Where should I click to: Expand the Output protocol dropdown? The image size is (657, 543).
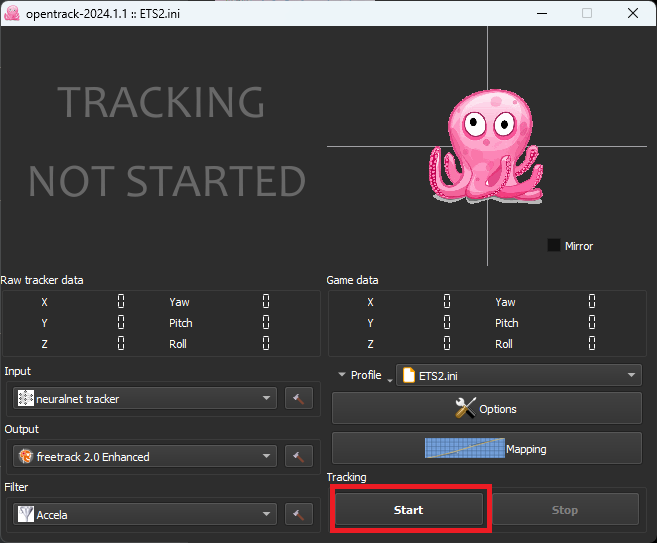click(145, 456)
